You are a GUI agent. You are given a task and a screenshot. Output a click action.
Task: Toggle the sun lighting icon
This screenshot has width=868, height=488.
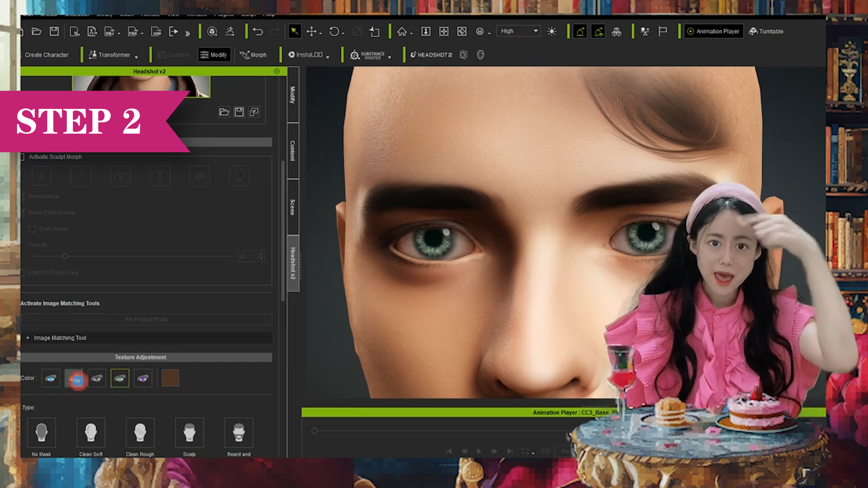tap(552, 32)
